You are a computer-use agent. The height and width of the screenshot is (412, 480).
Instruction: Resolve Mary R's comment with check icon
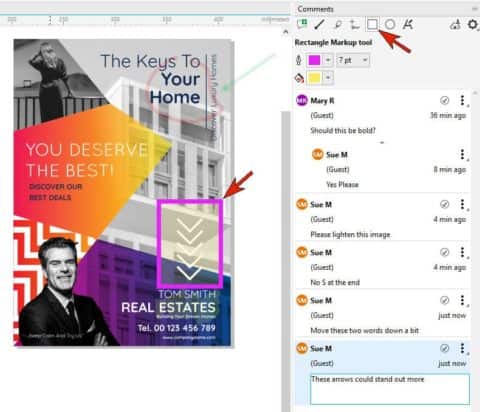tap(444, 100)
